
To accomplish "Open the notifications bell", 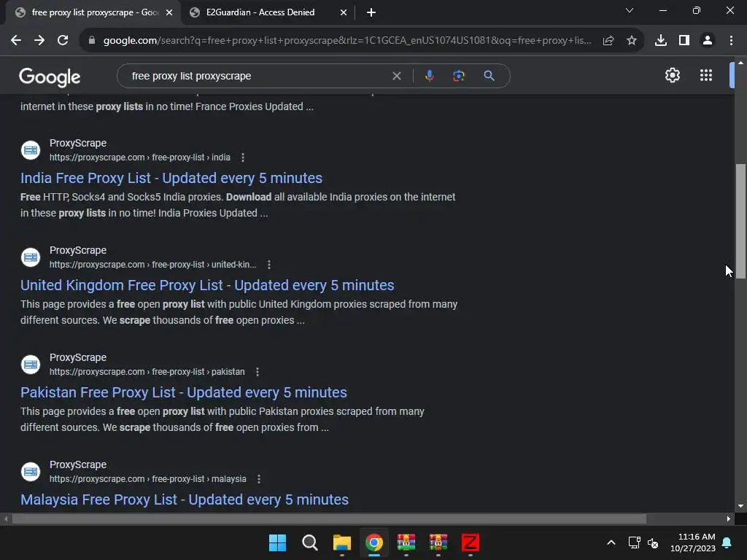I will pyautogui.click(x=727, y=542).
